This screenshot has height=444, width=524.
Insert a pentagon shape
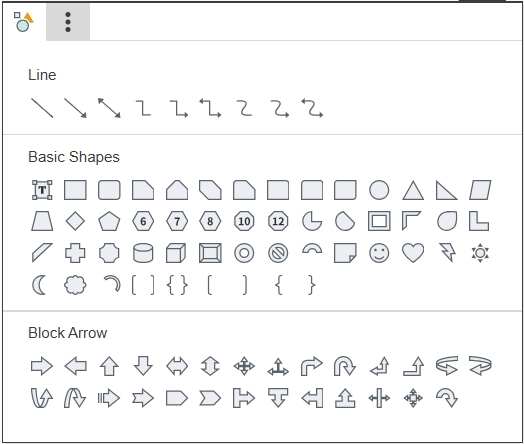pos(109,221)
